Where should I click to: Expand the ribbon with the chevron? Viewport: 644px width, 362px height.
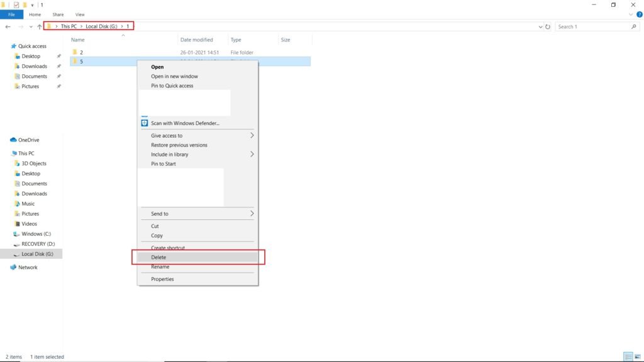[x=631, y=15]
